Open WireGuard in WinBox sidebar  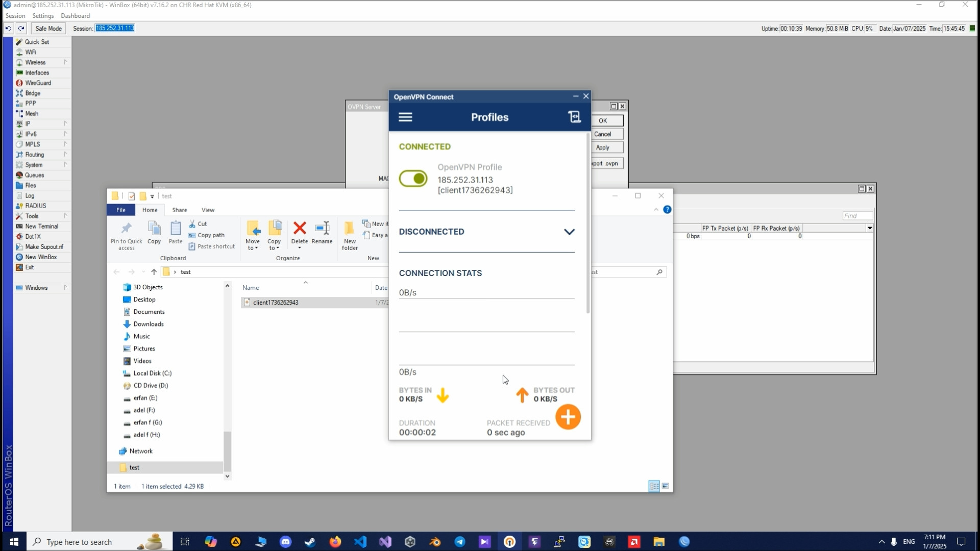[38, 83]
